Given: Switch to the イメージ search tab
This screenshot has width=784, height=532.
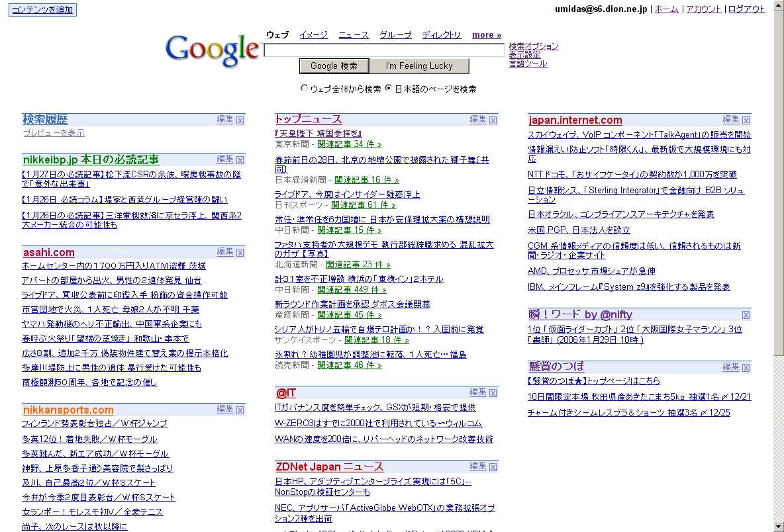Looking at the screenshot, I should 313,35.
